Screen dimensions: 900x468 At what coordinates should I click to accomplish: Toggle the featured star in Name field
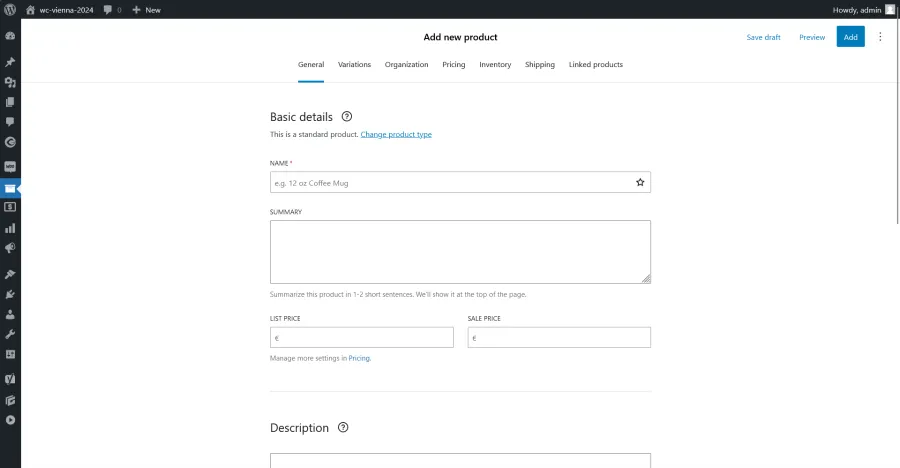[640, 183]
